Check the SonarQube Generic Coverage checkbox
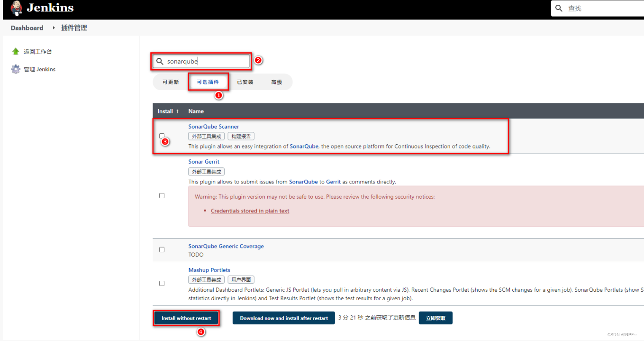Viewport: 644px width, 341px height. pos(162,249)
